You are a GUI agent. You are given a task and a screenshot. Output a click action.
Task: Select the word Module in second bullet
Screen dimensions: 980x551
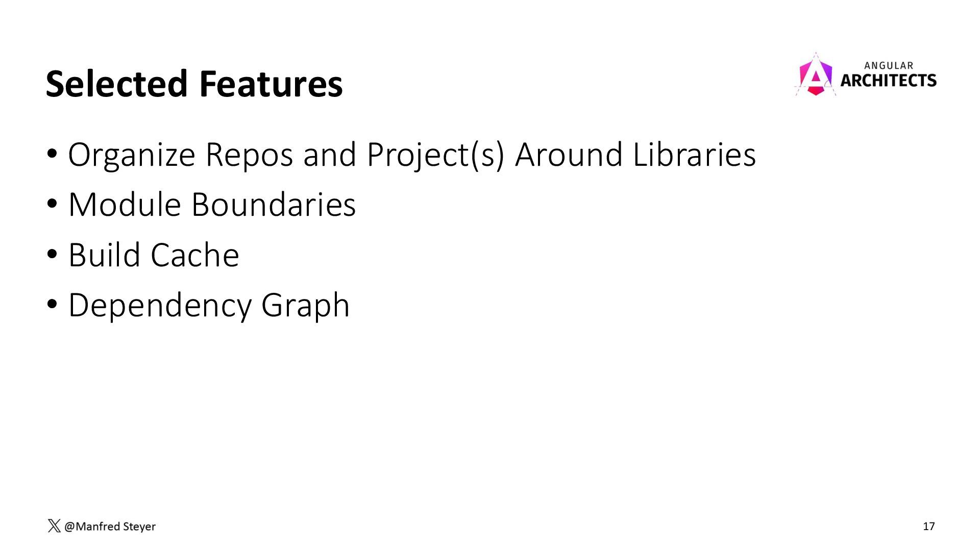(125, 205)
